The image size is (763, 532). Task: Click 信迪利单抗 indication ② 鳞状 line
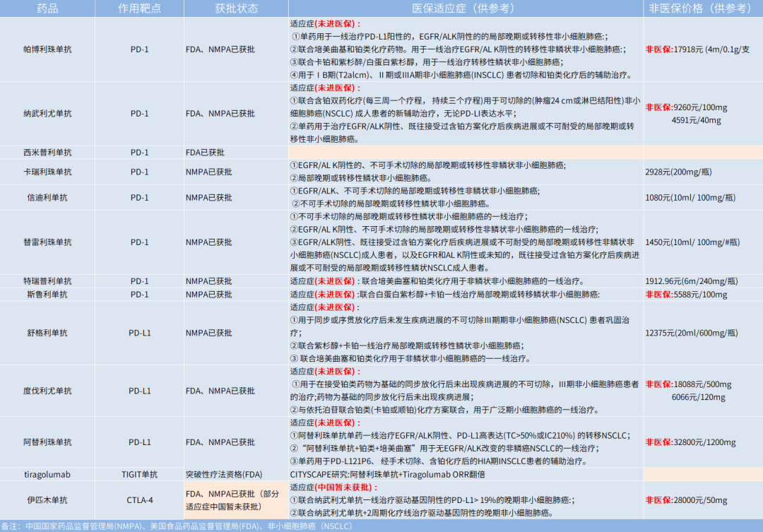click(391, 204)
